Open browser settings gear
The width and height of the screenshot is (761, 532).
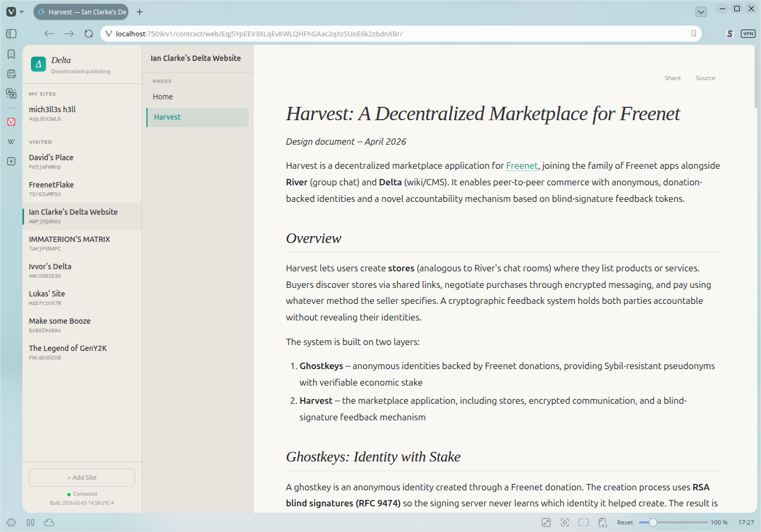click(x=11, y=522)
